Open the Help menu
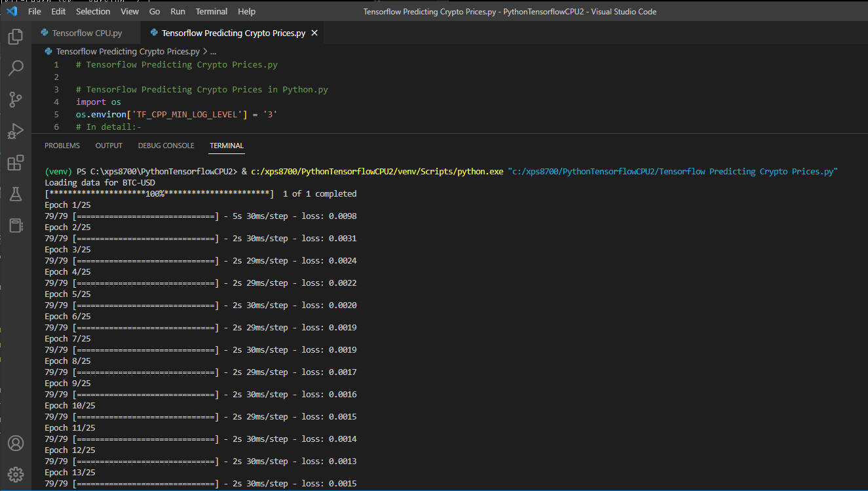This screenshot has height=491, width=868. pos(246,11)
